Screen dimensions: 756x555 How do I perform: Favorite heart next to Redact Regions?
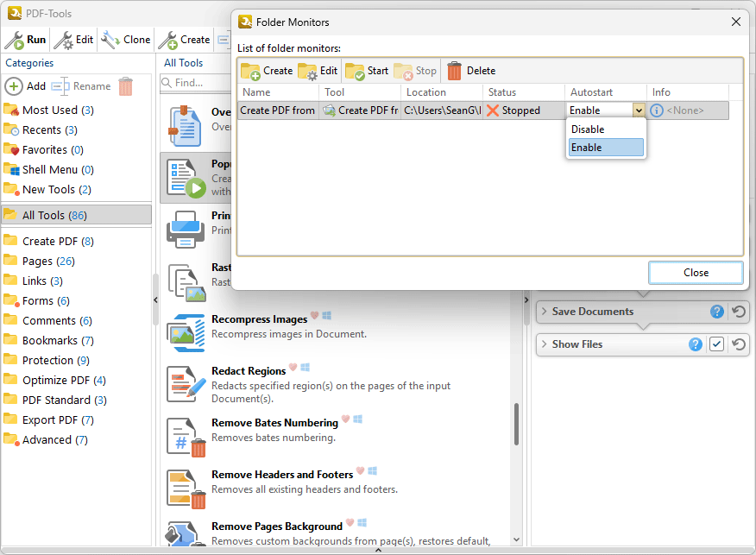point(293,368)
